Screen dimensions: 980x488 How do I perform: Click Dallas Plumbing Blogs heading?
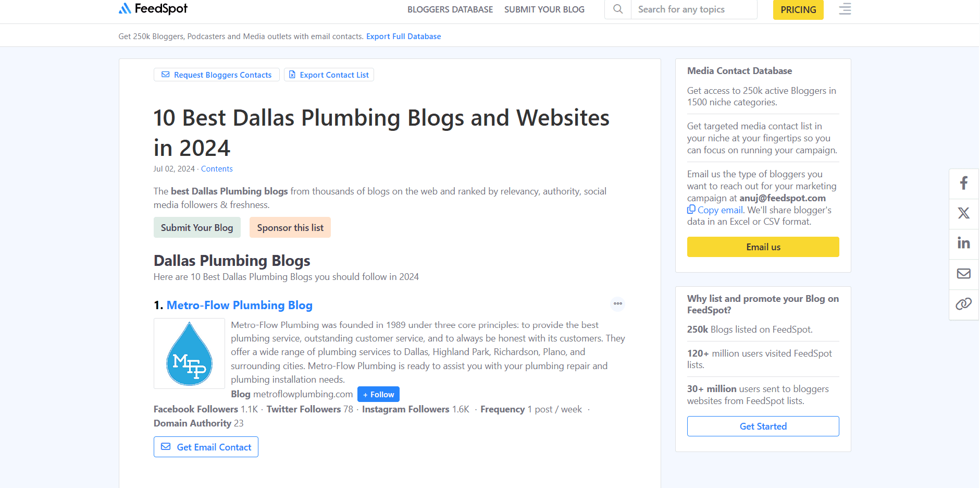232,260
